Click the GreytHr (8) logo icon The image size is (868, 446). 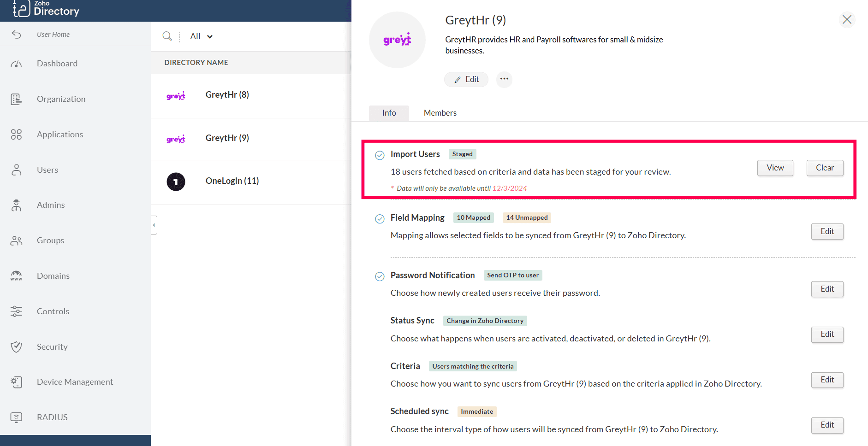click(x=176, y=95)
